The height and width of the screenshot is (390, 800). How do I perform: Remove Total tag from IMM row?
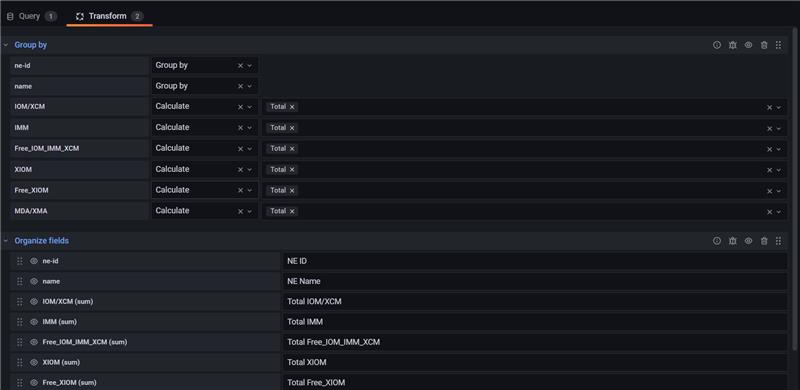point(292,128)
